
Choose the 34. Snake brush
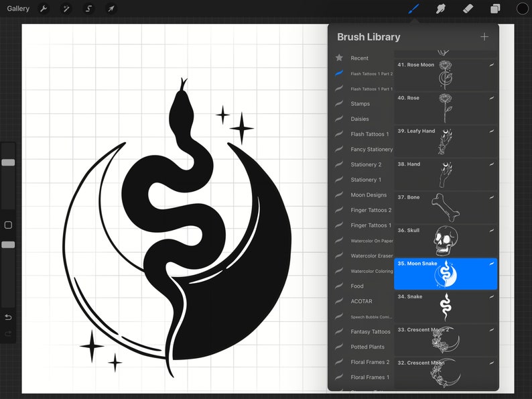pos(446,306)
